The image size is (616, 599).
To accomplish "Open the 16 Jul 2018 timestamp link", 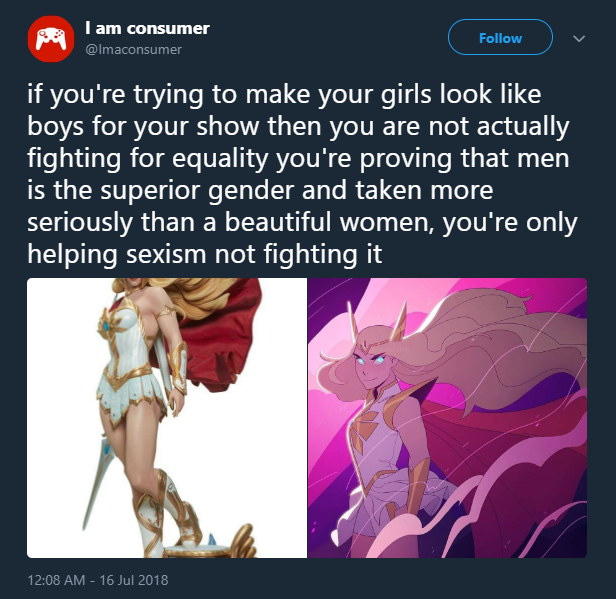I will (134, 580).
